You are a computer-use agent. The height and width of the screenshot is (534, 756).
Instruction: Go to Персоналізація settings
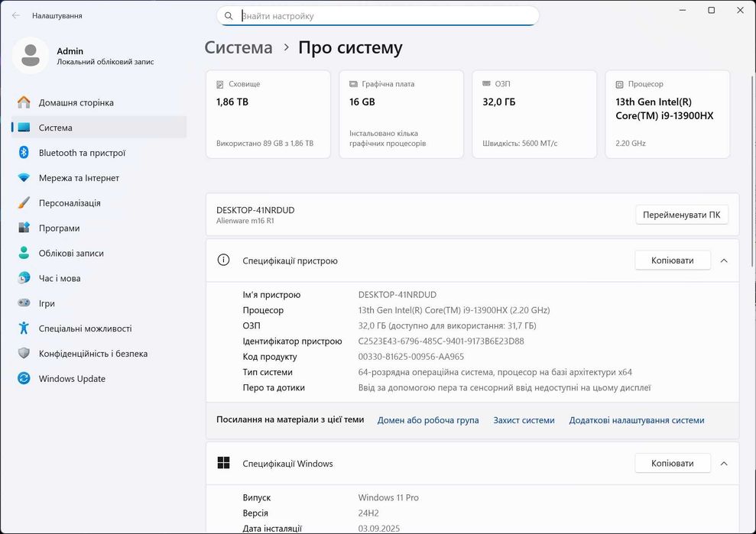tap(70, 203)
